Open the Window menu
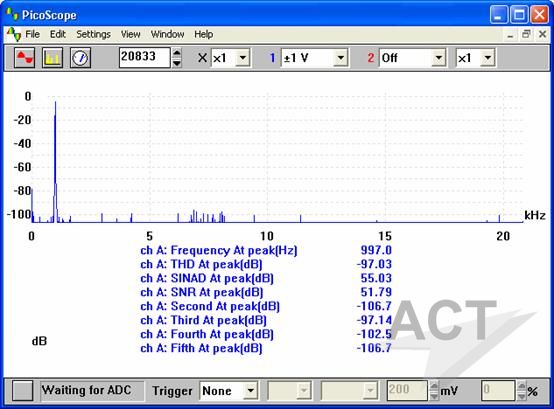The width and height of the screenshot is (554, 409). [x=167, y=34]
